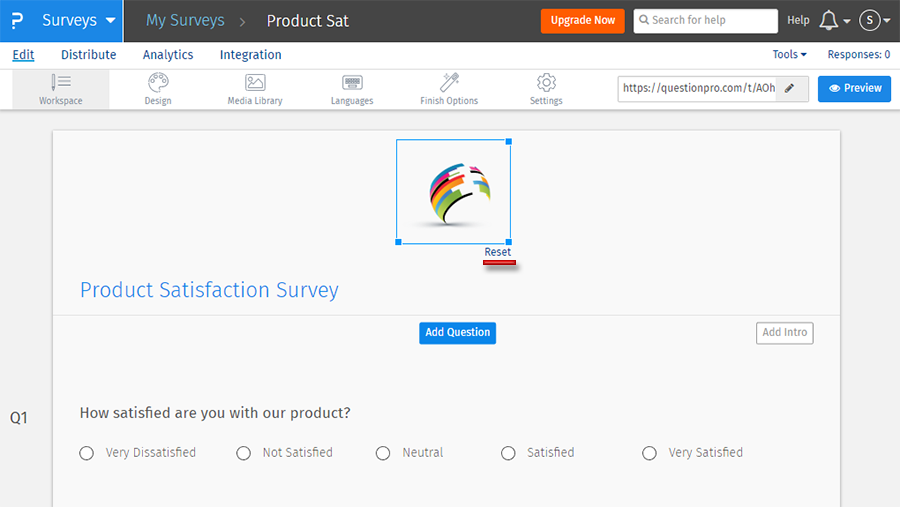The width and height of the screenshot is (900, 507).
Task: Click the Upgrade Now button
Action: point(583,20)
